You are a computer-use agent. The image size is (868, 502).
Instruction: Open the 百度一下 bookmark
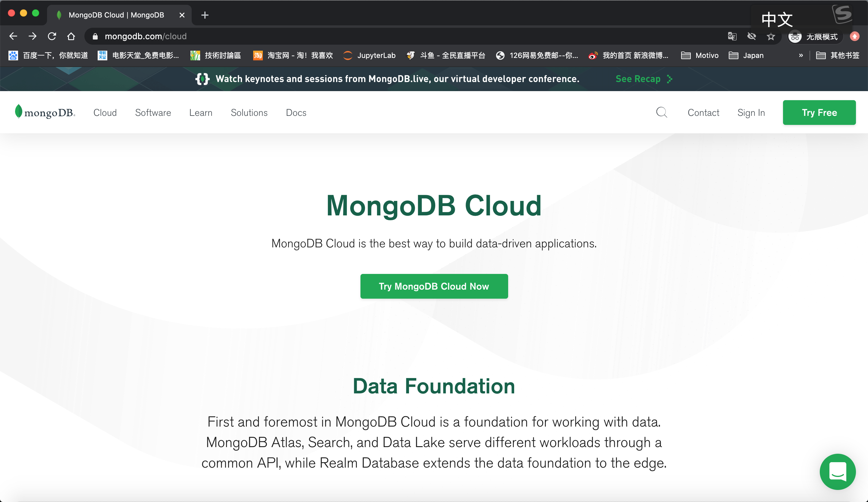(x=48, y=55)
